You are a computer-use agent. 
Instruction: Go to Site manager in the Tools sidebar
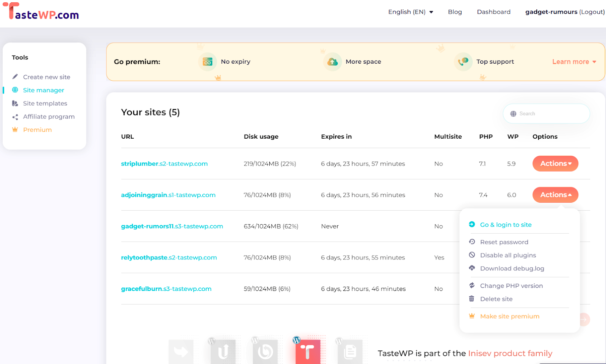pyautogui.click(x=44, y=90)
